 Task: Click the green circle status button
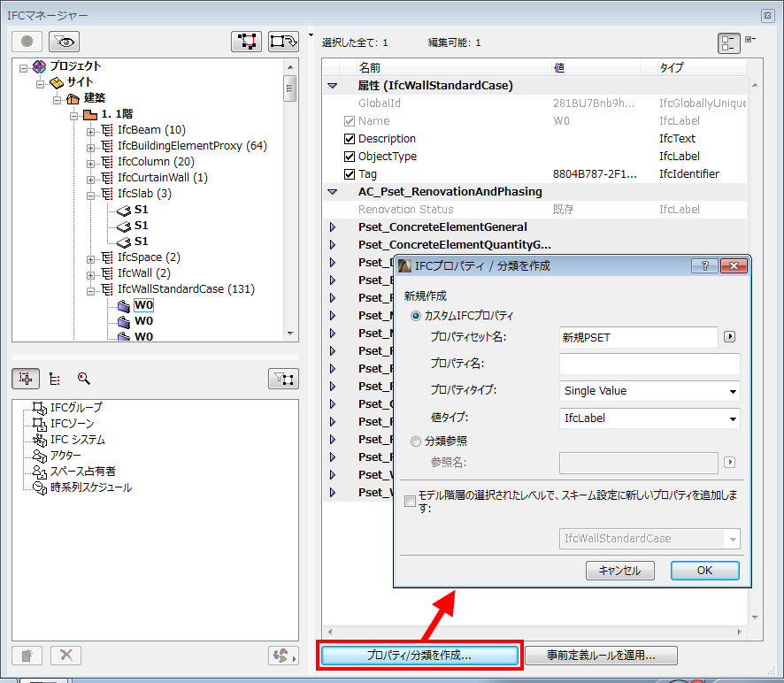tap(27, 42)
